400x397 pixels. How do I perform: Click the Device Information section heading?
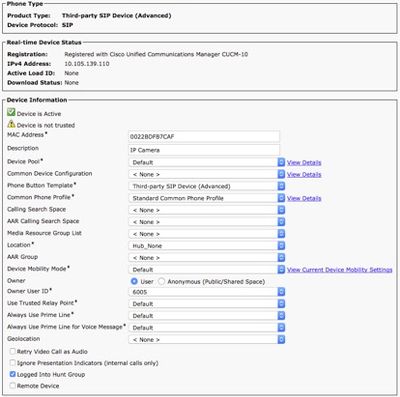[x=37, y=100]
